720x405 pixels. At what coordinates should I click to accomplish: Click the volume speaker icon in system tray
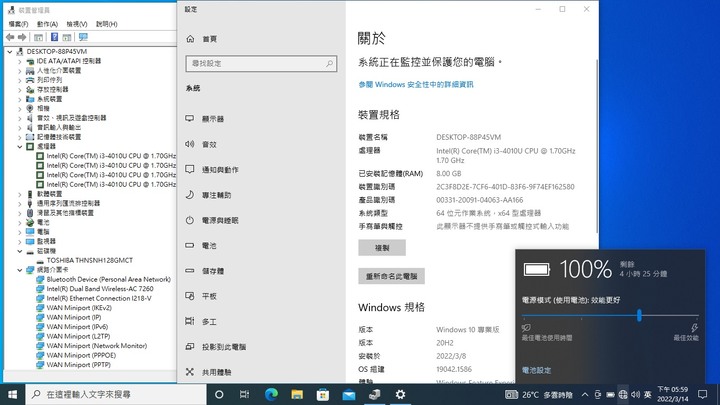pos(636,394)
